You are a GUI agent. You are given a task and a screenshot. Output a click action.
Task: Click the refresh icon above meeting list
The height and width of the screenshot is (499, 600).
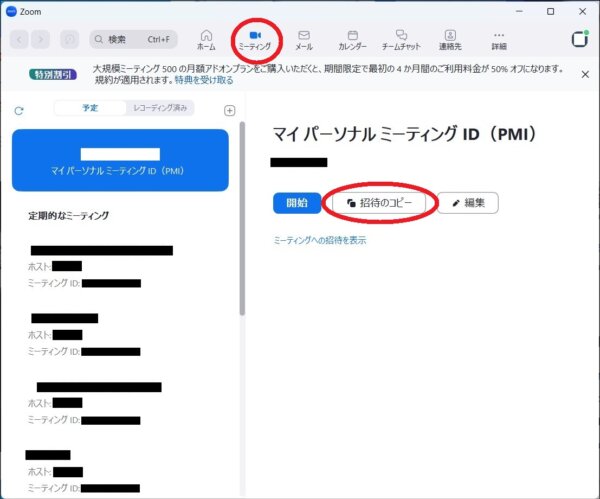[19, 111]
